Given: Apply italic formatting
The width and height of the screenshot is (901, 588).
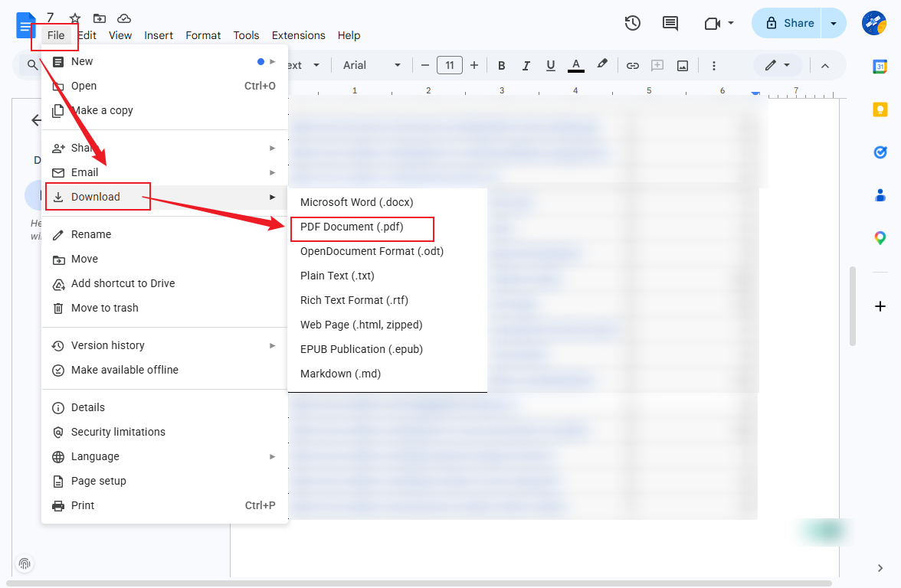Looking at the screenshot, I should tap(526, 65).
